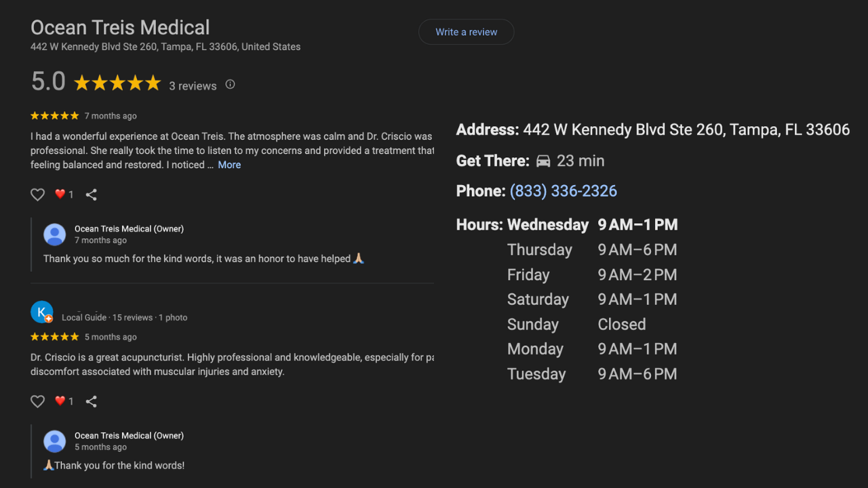Click the 3 reviews count text

point(193,86)
